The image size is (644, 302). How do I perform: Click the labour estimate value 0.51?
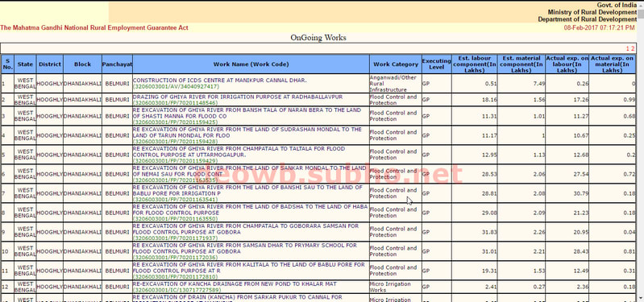click(491, 83)
